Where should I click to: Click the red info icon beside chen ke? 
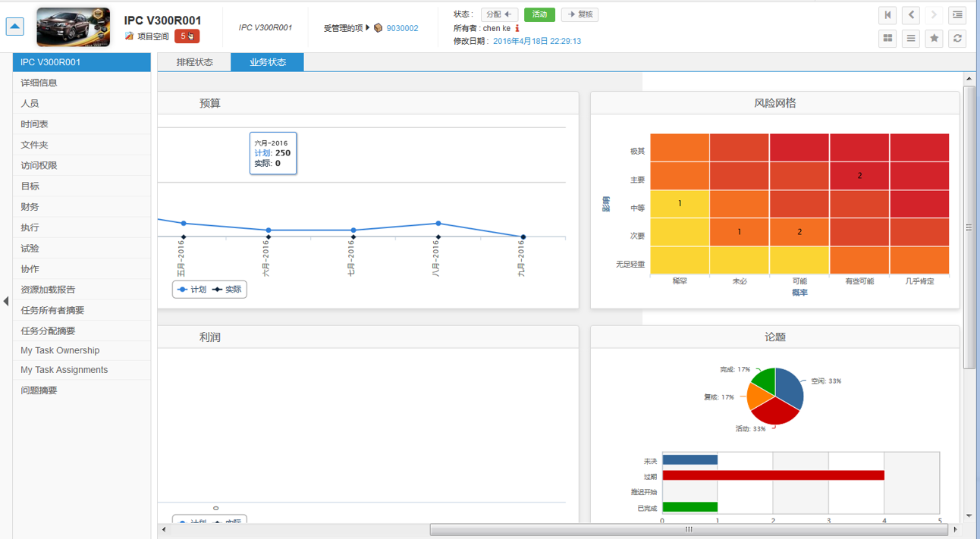pyautogui.click(x=517, y=29)
